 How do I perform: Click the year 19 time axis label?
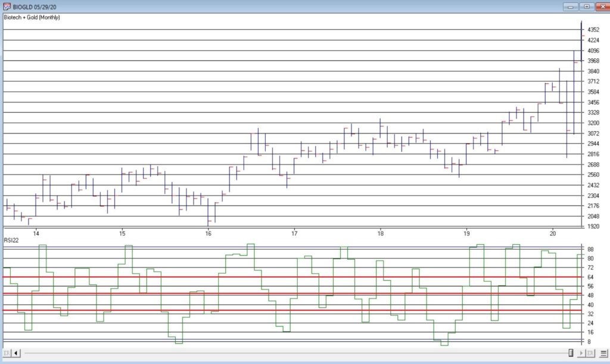466,234
